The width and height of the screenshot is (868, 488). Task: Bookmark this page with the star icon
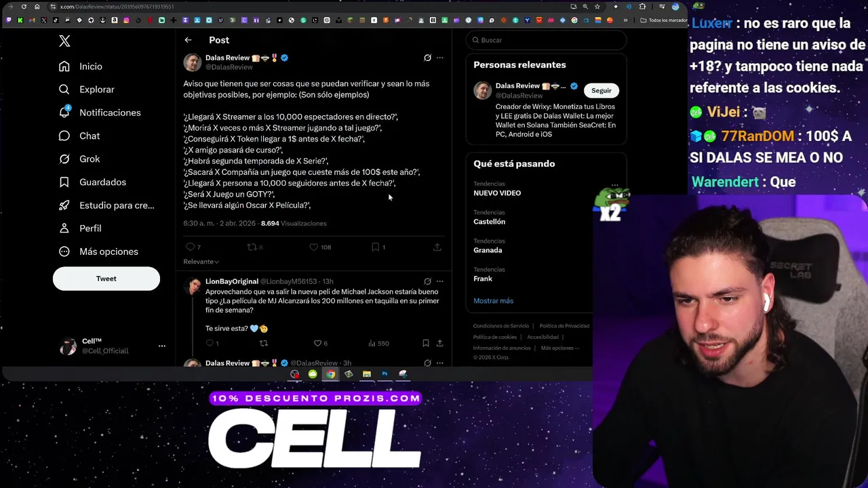point(597,7)
